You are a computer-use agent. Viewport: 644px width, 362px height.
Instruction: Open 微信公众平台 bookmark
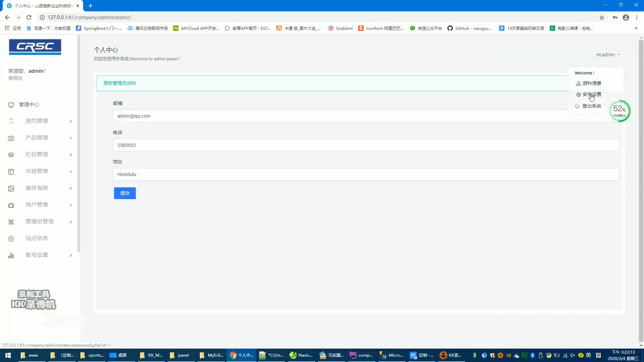point(426,28)
